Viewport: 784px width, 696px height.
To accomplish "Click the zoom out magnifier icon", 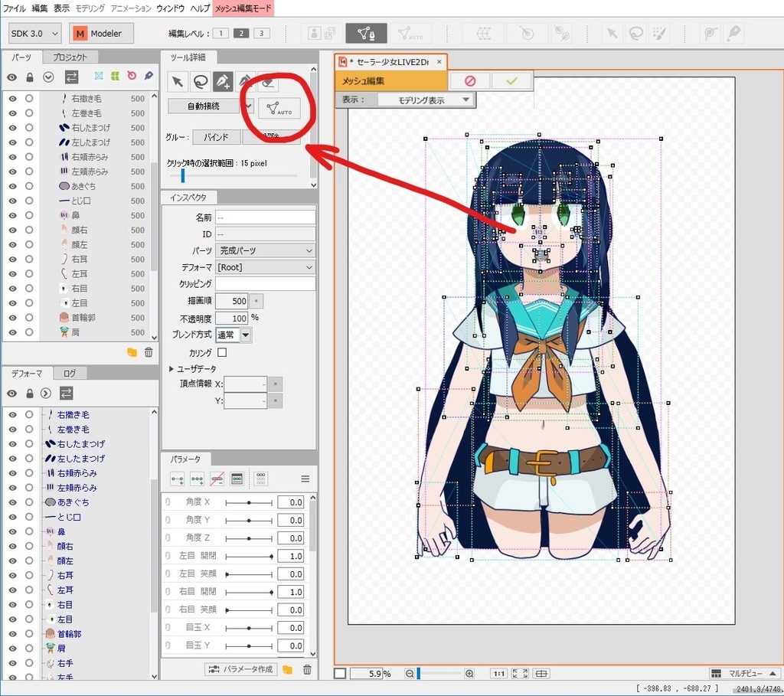I will point(410,674).
